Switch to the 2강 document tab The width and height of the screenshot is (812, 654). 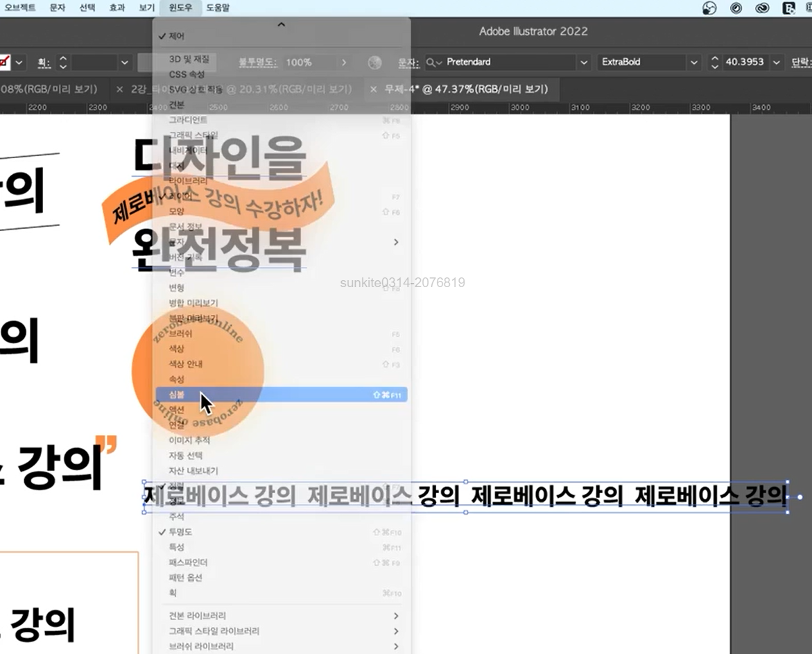point(241,89)
